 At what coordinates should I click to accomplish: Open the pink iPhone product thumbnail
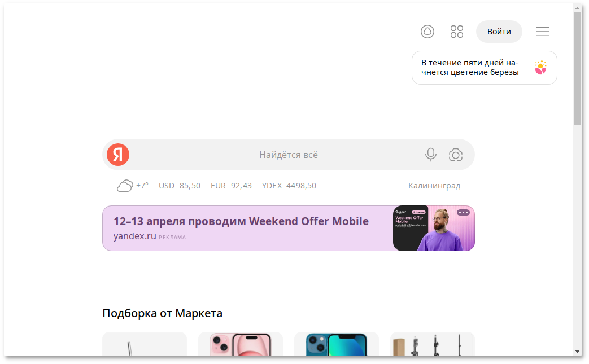240,344
